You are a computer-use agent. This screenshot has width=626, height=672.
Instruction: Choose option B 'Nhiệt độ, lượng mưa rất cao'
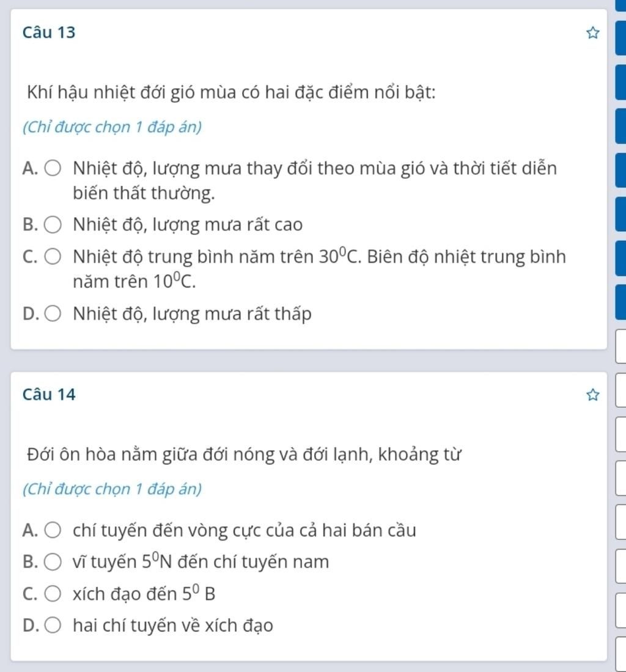[53, 224]
